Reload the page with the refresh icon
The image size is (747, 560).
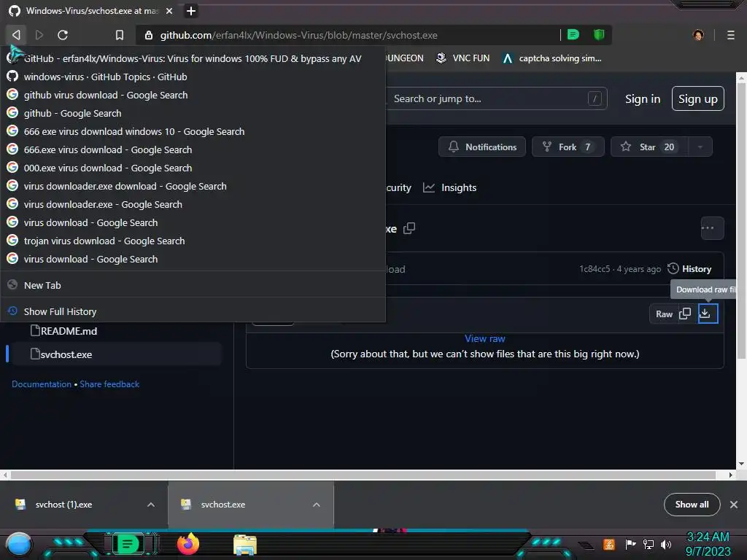tap(63, 35)
